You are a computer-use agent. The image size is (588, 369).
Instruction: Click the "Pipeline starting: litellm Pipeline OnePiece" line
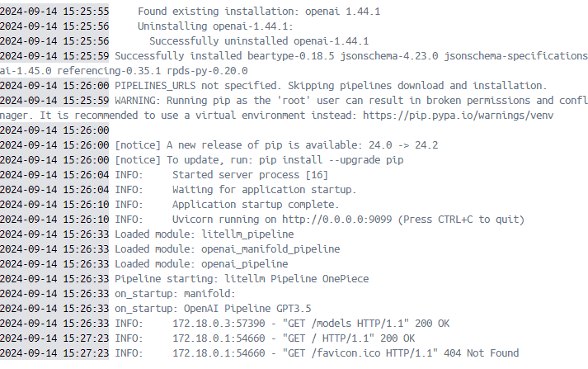coord(242,279)
